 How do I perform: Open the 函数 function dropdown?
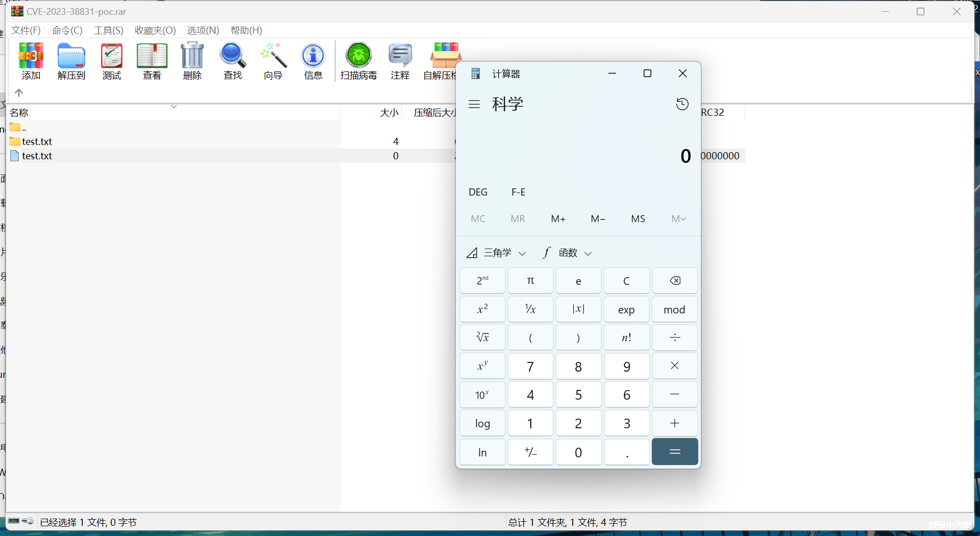click(567, 252)
